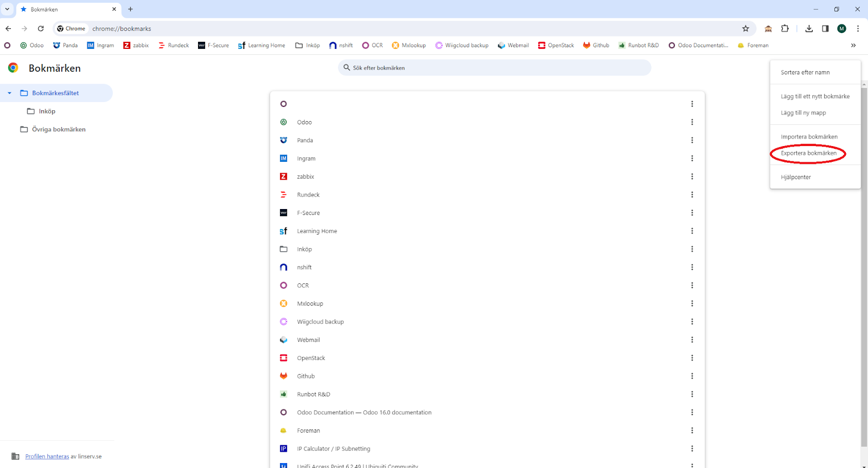Show more bookmarks with the overflow chevron
868x468 pixels.
point(853,46)
